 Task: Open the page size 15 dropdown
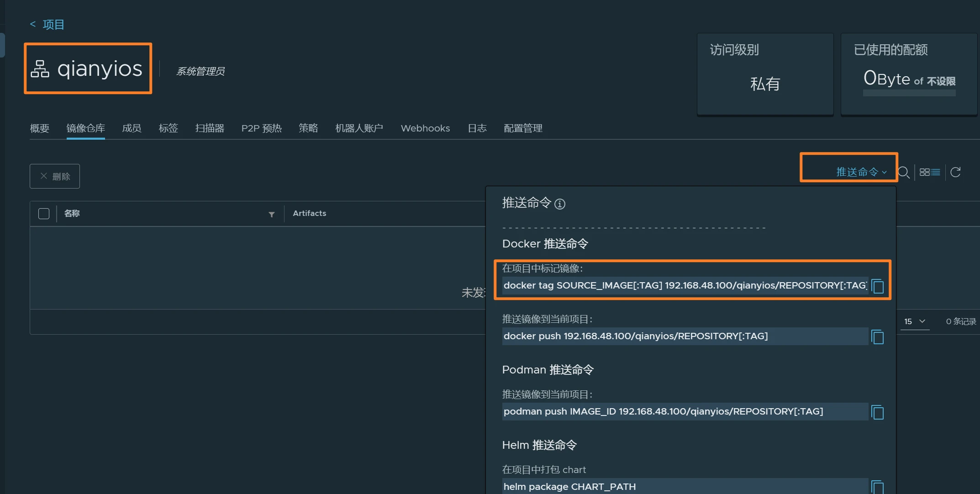(x=915, y=321)
